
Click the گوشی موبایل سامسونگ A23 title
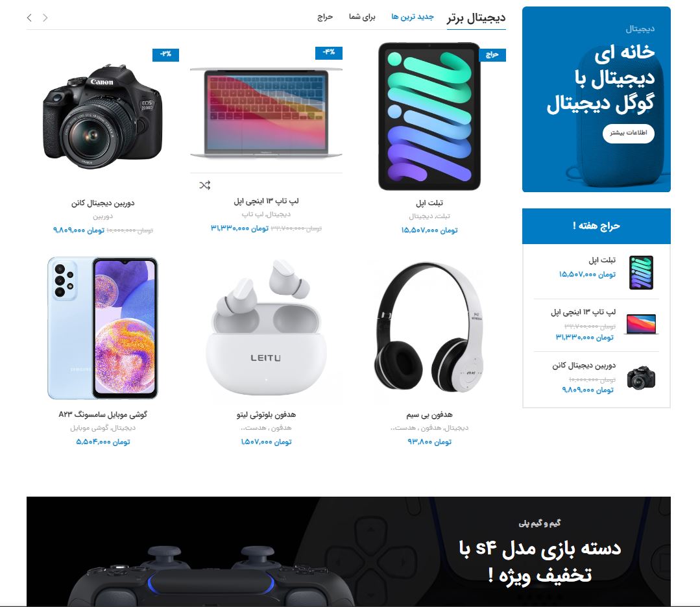[x=103, y=414]
